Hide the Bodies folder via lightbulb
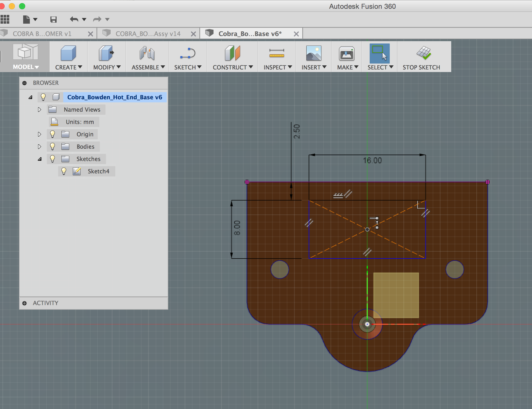 (52, 146)
